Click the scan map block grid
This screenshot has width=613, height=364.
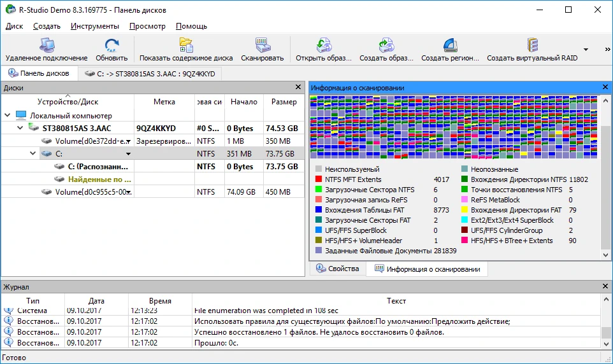click(454, 127)
